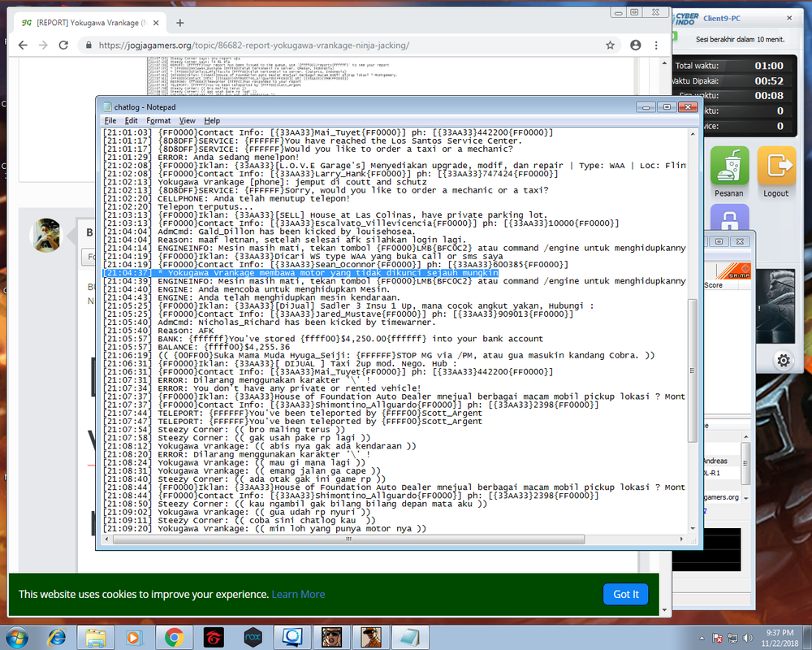
Task: Click Notepad horizontal scrollbar right arrow
Action: [x=682, y=539]
